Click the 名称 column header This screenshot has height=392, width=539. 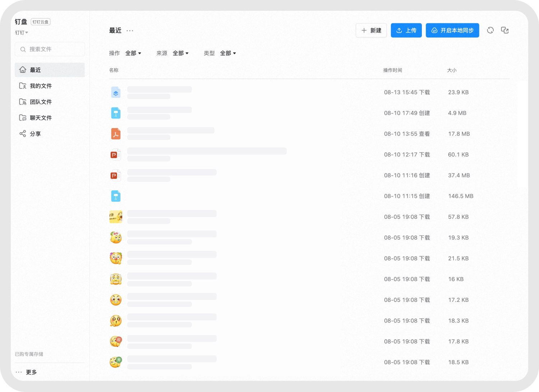pos(114,70)
